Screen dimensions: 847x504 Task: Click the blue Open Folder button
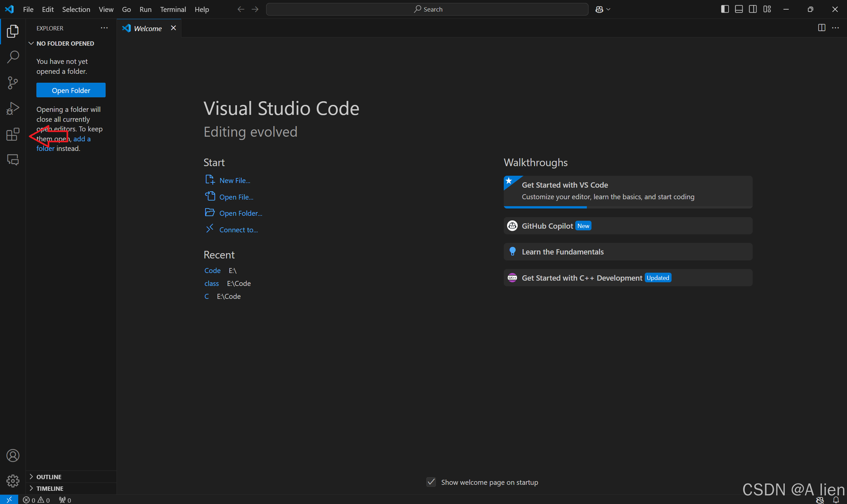[71, 90]
